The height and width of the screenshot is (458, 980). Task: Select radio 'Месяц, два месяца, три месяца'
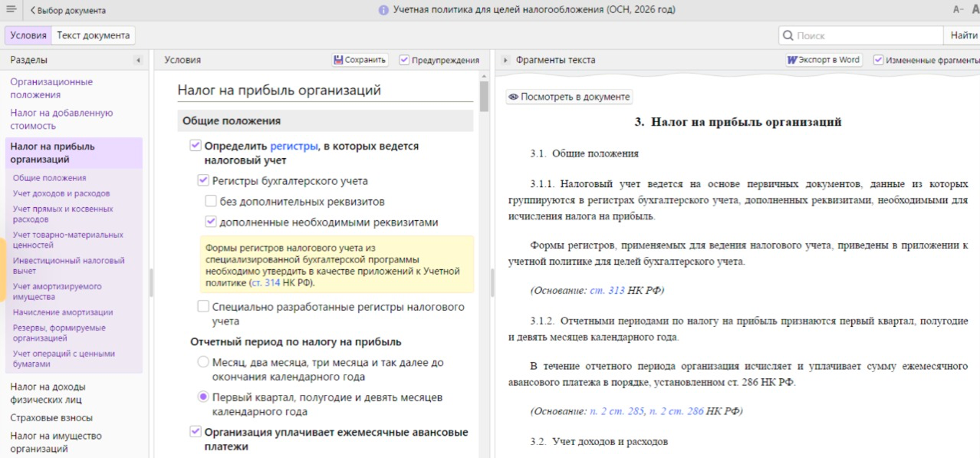(203, 362)
